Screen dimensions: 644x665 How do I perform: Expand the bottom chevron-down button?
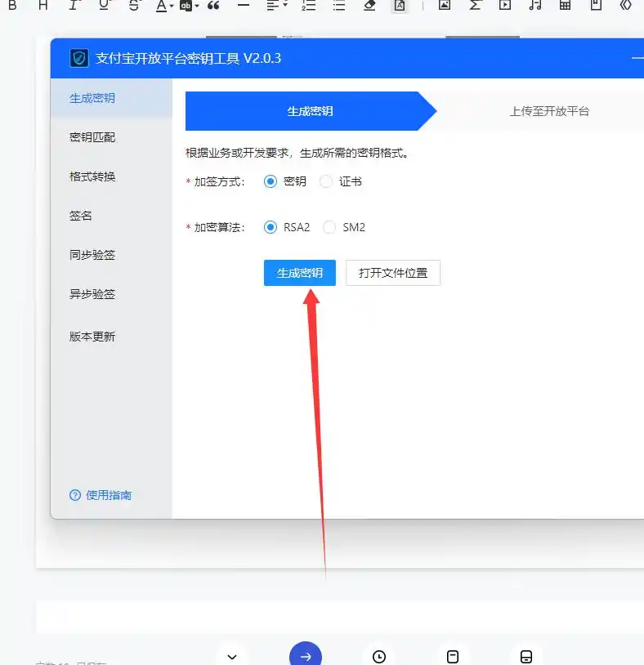pos(231,657)
